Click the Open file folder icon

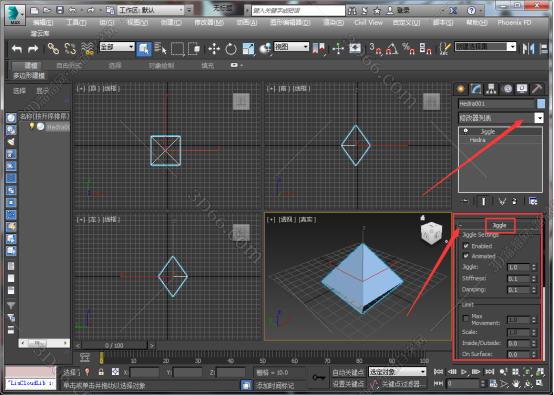pyautogui.click(x=47, y=11)
